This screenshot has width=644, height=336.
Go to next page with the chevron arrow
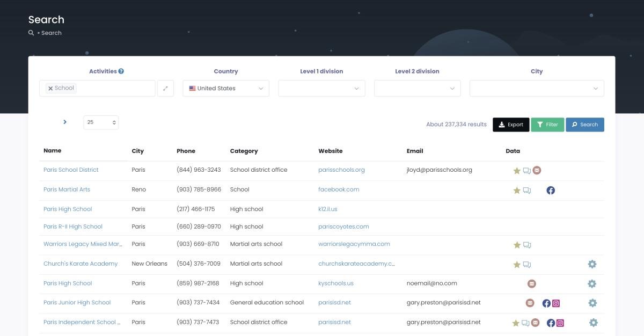[65, 122]
